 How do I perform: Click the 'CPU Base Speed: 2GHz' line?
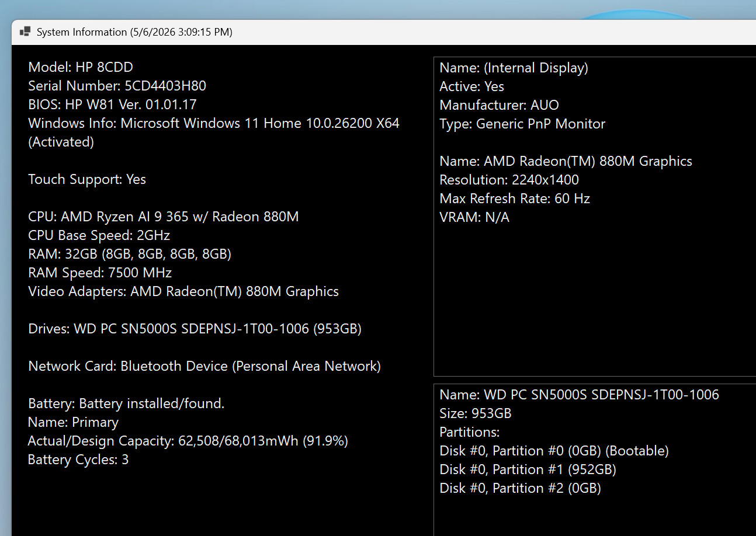pos(99,235)
